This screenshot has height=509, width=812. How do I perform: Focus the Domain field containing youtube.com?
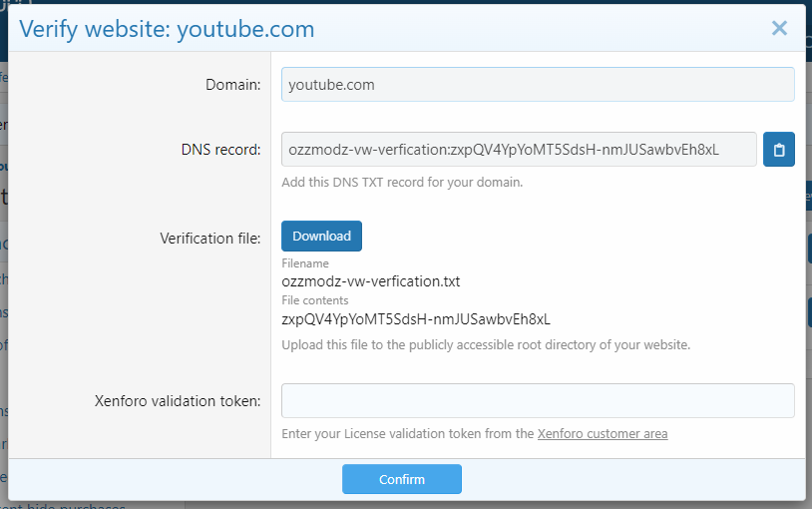coord(538,85)
